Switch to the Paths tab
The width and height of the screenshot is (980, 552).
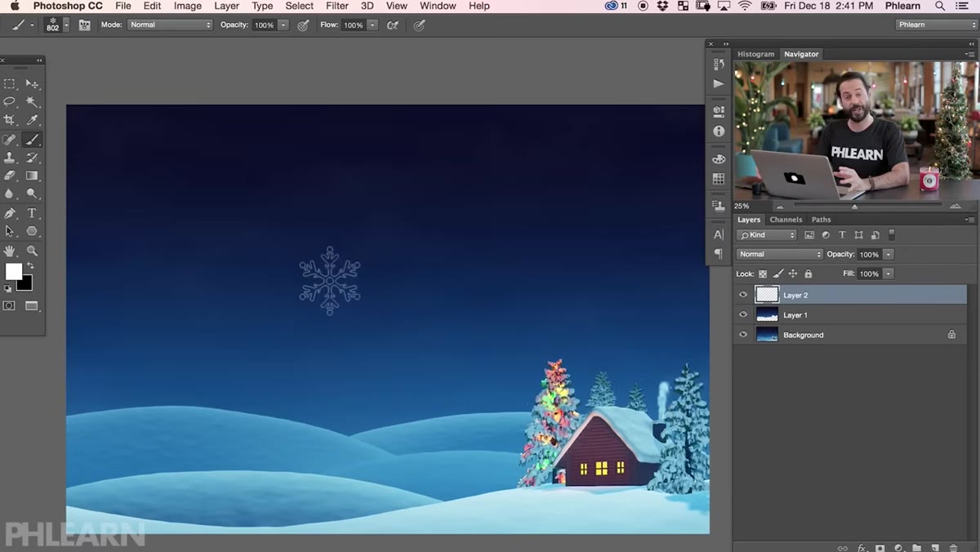(x=821, y=220)
